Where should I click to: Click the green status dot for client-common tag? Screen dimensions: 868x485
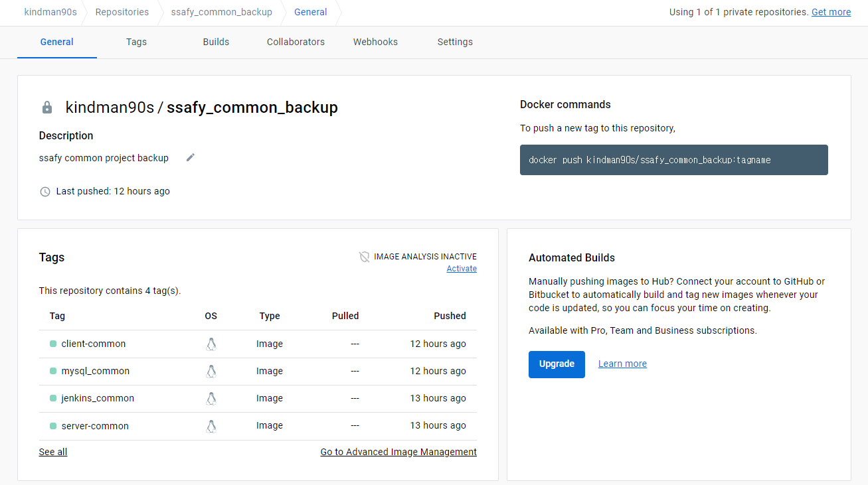[53, 344]
